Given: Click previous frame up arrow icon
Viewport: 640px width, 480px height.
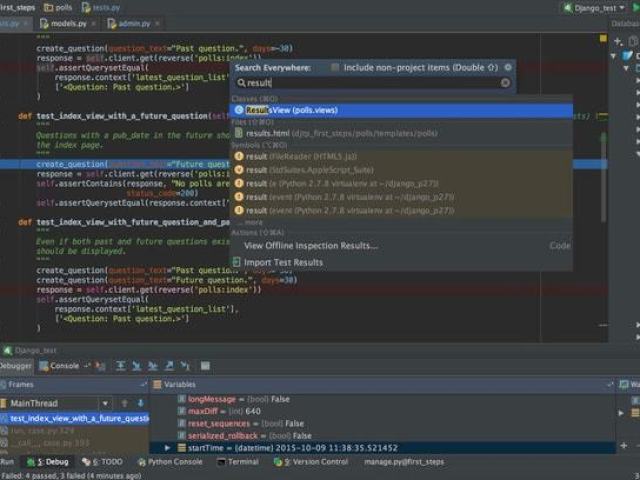Looking at the screenshot, I should [x=124, y=403].
